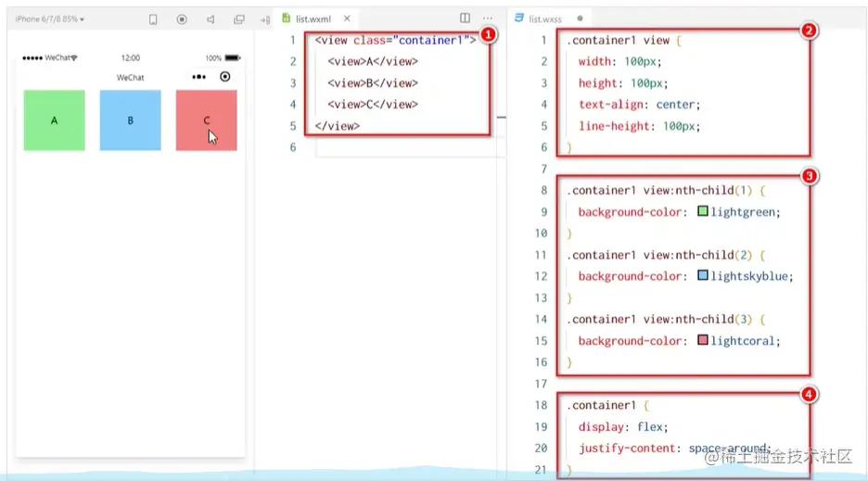Click the mini program circular close target icon

tap(224, 76)
